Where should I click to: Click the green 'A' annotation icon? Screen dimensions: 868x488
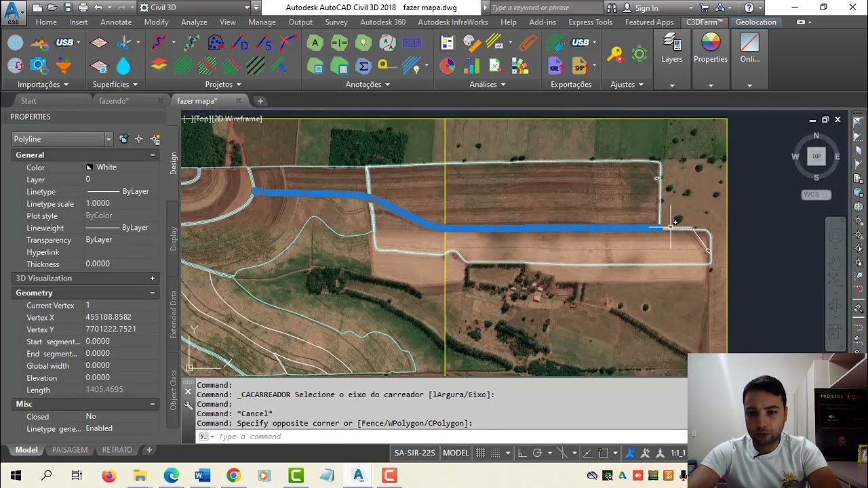point(315,43)
